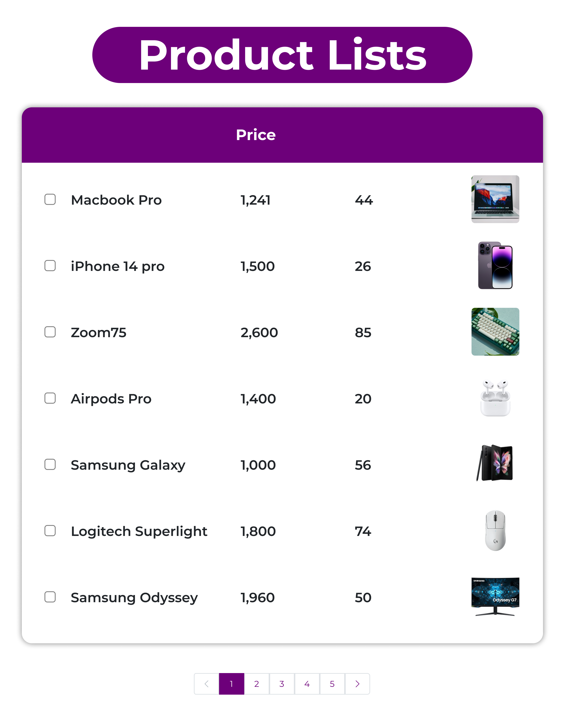564x728 pixels.
Task: Click the Price column header
Action: click(256, 135)
